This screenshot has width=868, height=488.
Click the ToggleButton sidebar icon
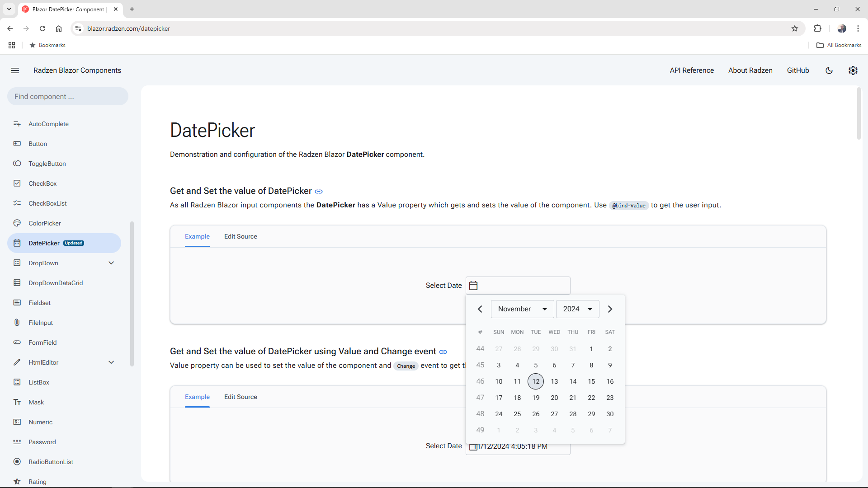(x=17, y=164)
